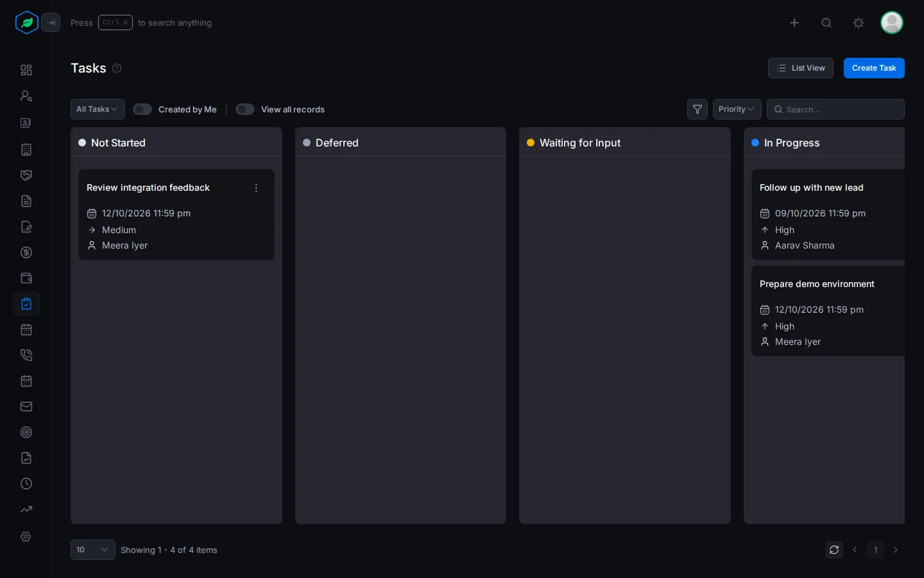924x578 pixels.
Task: Open kebab menu on Review integration feedback card
Action: 256,188
